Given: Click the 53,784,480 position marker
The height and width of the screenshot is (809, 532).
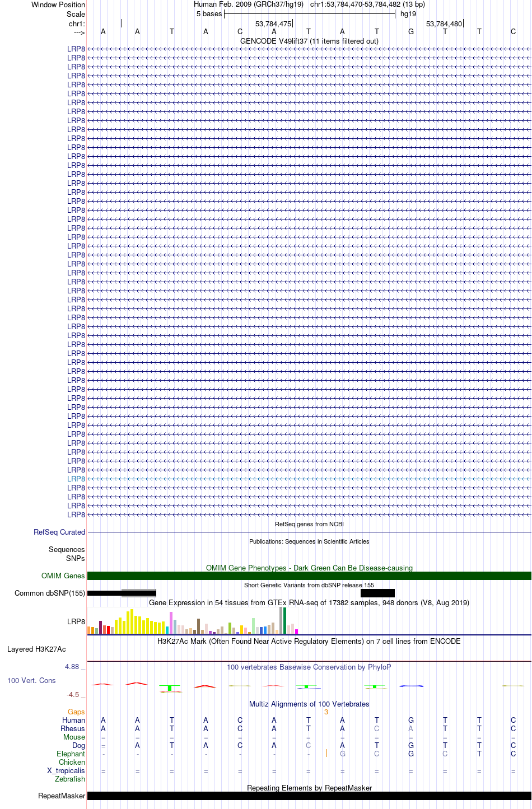Looking at the screenshot, I should pyautogui.click(x=444, y=24).
